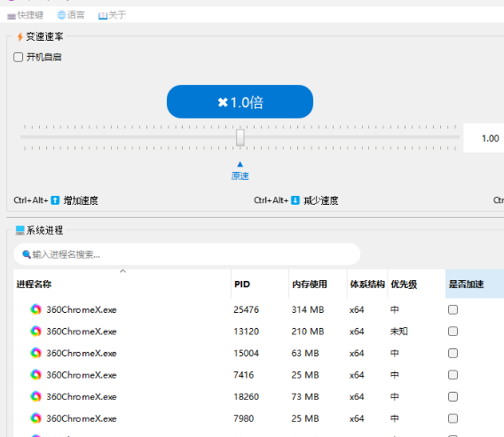The width and height of the screenshot is (504, 437).
Task: Check accelerate box for PID 18260
Action: pyautogui.click(x=453, y=396)
